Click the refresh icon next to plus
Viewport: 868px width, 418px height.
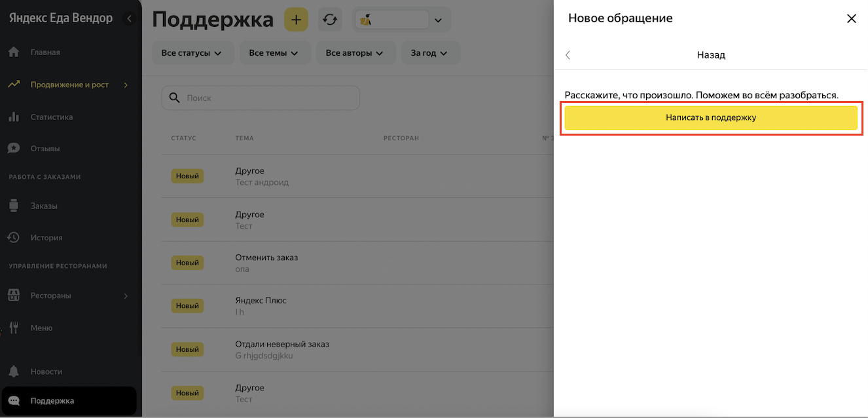pyautogui.click(x=330, y=20)
